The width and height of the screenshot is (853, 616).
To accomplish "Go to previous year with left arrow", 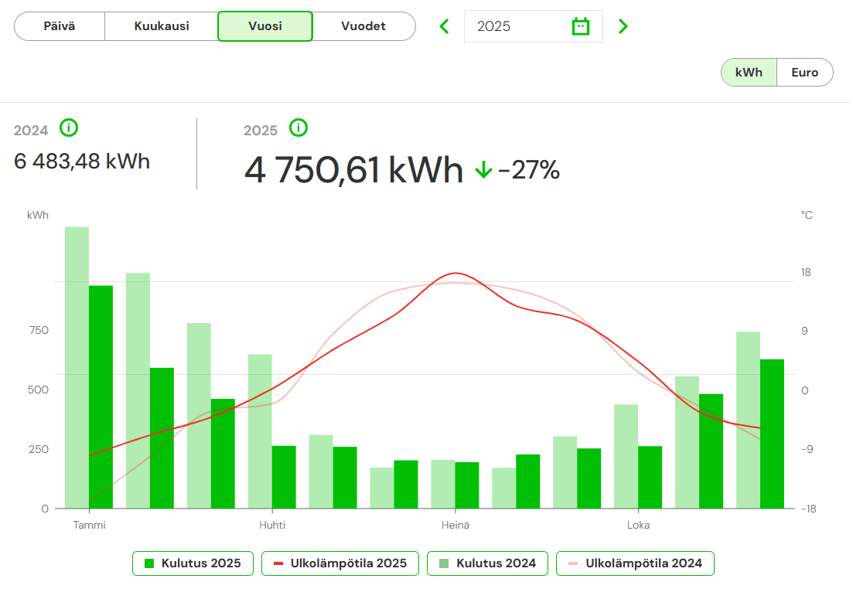I will [444, 26].
